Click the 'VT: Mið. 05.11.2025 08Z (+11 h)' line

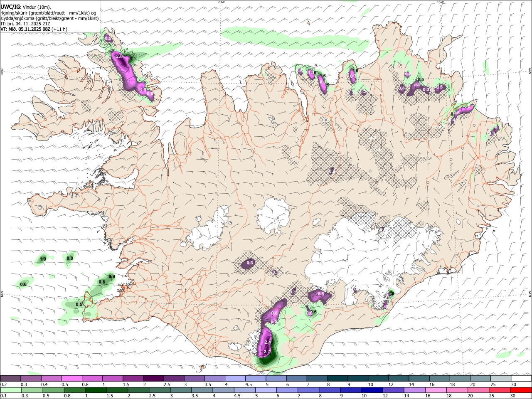34,29
